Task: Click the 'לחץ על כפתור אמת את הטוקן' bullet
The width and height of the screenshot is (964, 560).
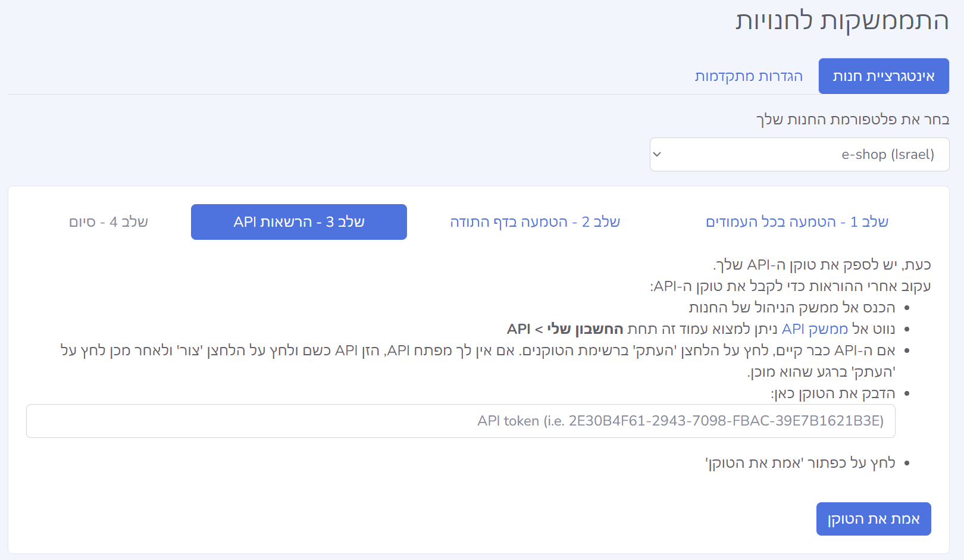Action: point(800,463)
